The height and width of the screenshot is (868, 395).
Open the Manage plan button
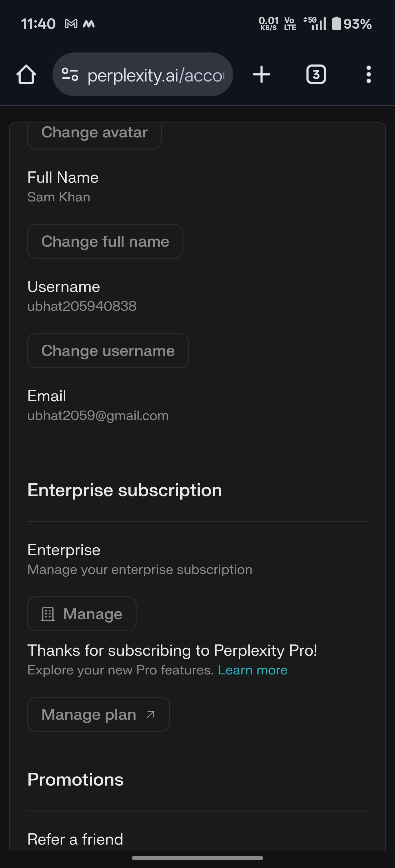pyautogui.click(x=98, y=714)
